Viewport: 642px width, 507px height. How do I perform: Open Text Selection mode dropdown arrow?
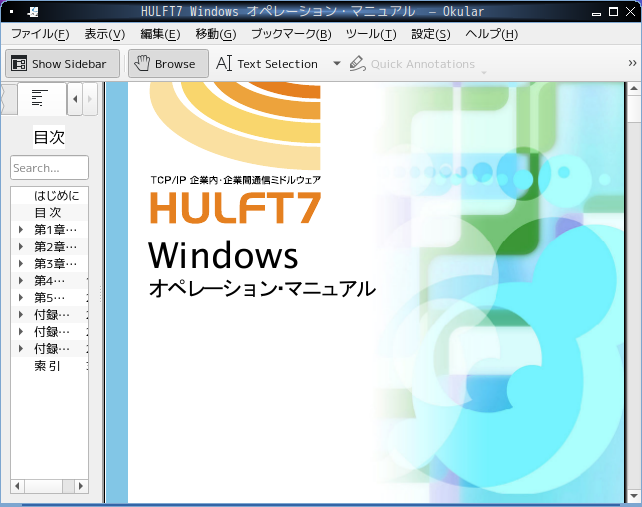pos(337,63)
